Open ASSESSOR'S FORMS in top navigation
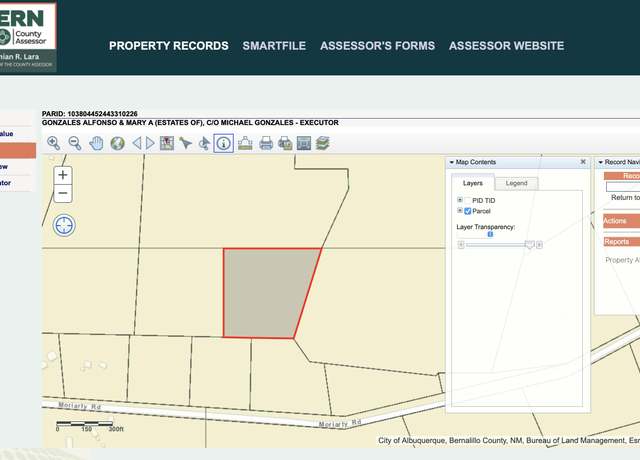Screen dimensions: 640x460 pos(378,46)
